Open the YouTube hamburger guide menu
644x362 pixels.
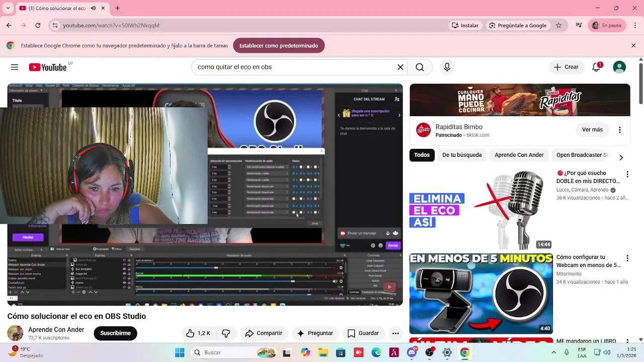[15, 67]
